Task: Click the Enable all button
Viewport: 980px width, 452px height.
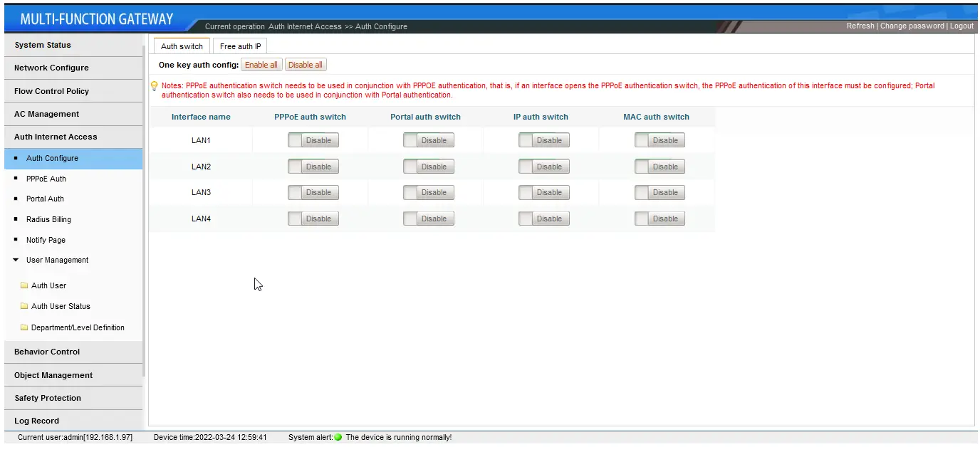Action: [x=261, y=65]
